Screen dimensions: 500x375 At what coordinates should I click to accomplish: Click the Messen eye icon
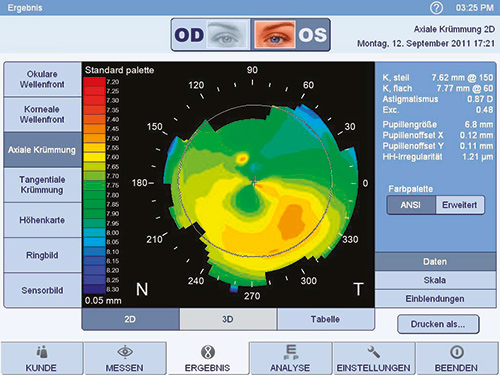125,352
